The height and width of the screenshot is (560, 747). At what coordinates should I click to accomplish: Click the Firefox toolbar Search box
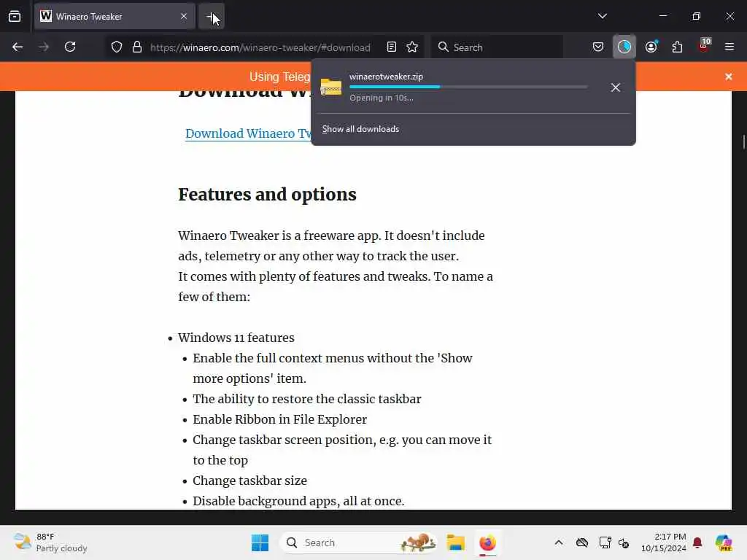(497, 47)
